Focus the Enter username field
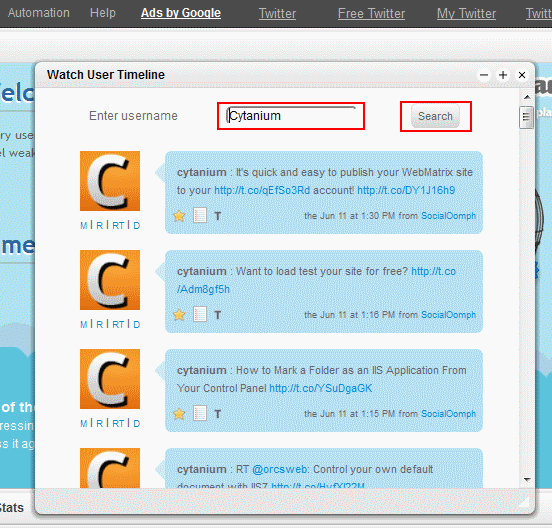552x528 pixels. 291,116
